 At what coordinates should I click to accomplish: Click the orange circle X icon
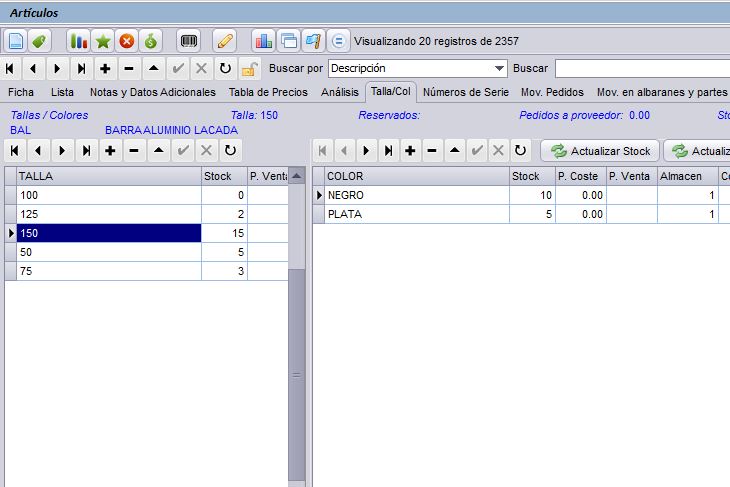(126, 41)
